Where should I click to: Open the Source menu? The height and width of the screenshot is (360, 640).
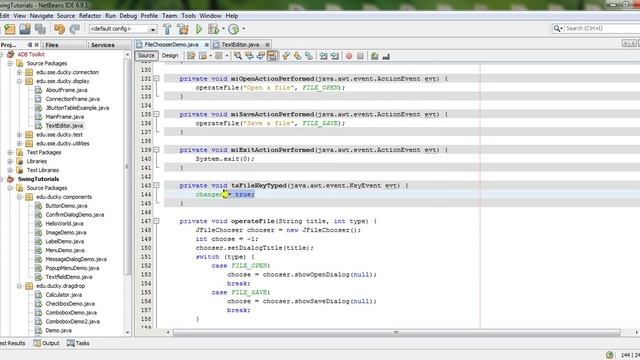[x=66, y=16]
